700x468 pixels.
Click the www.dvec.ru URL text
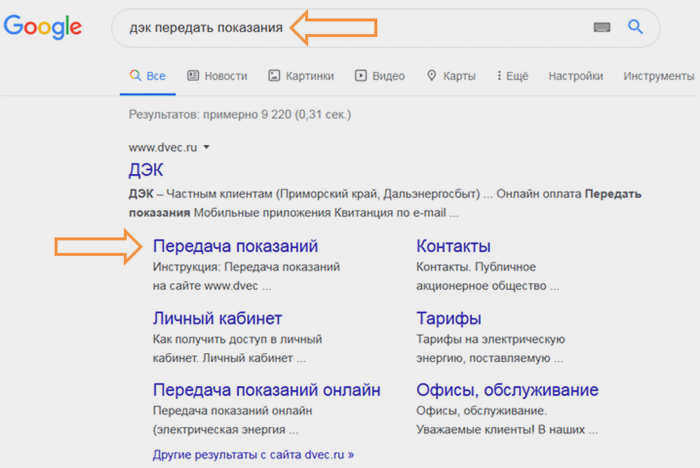point(162,147)
